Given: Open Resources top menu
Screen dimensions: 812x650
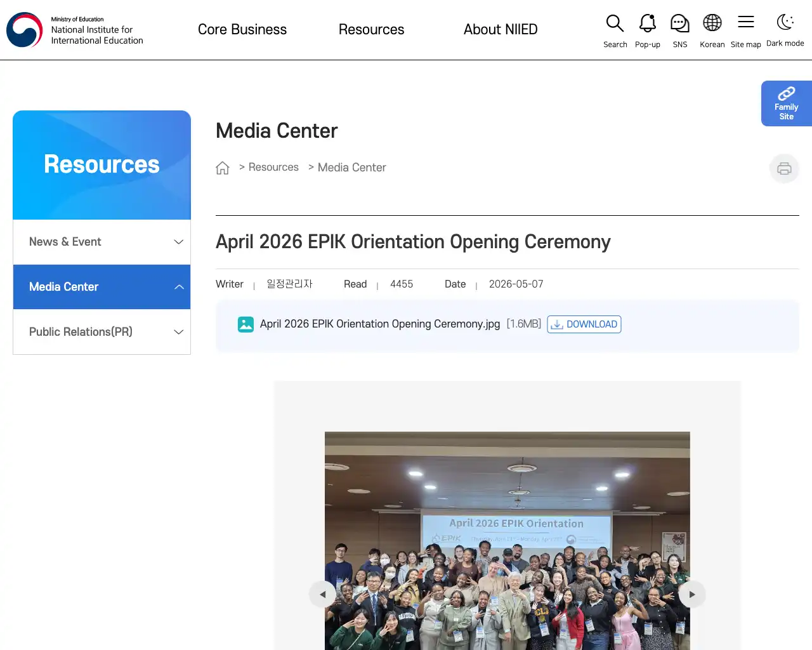Looking at the screenshot, I should pyautogui.click(x=371, y=29).
